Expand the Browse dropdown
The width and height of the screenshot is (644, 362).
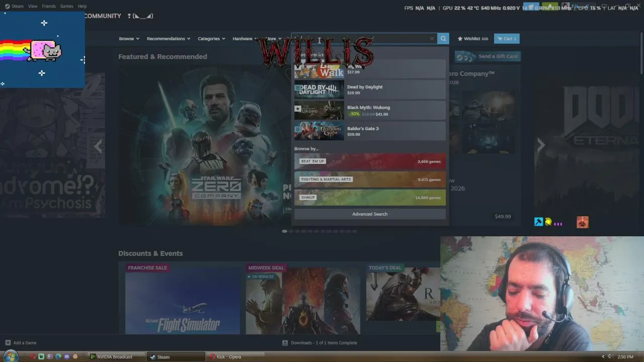[129, 39]
